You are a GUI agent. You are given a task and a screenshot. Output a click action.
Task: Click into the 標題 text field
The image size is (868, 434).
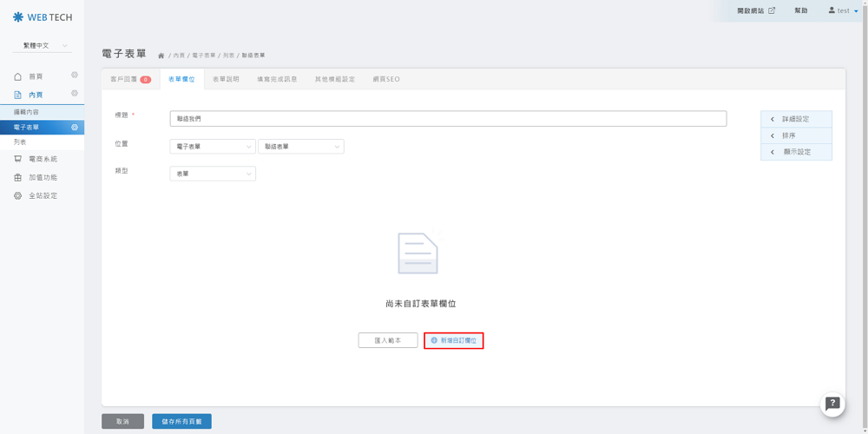click(448, 119)
